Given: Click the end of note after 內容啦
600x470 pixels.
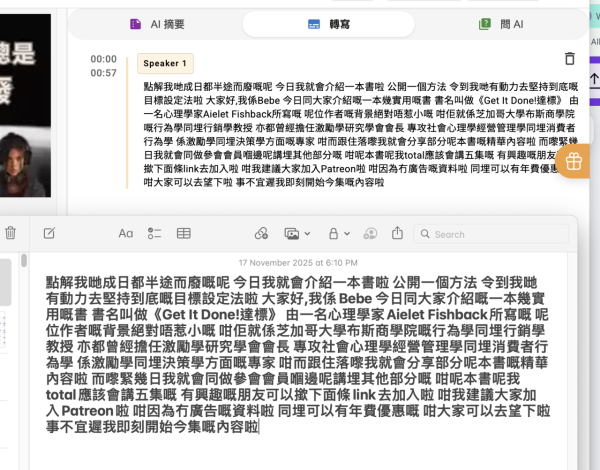Looking at the screenshot, I should click(259, 427).
